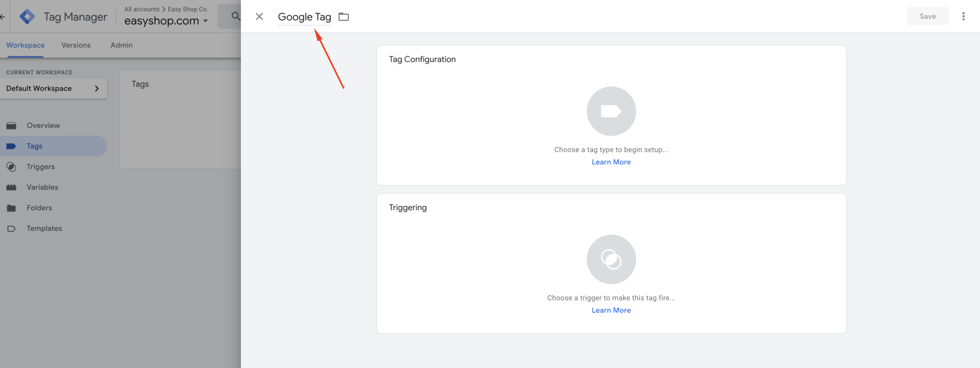Screen dimensions: 980x368
Task: Click the Folders sidebar icon
Action: [x=11, y=208]
